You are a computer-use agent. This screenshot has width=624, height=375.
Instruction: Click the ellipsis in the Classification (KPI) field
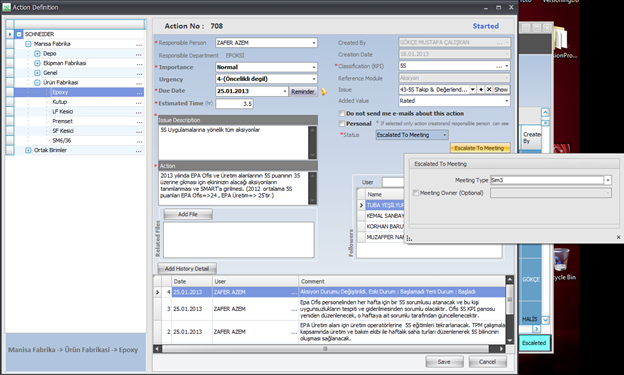[x=499, y=66]
